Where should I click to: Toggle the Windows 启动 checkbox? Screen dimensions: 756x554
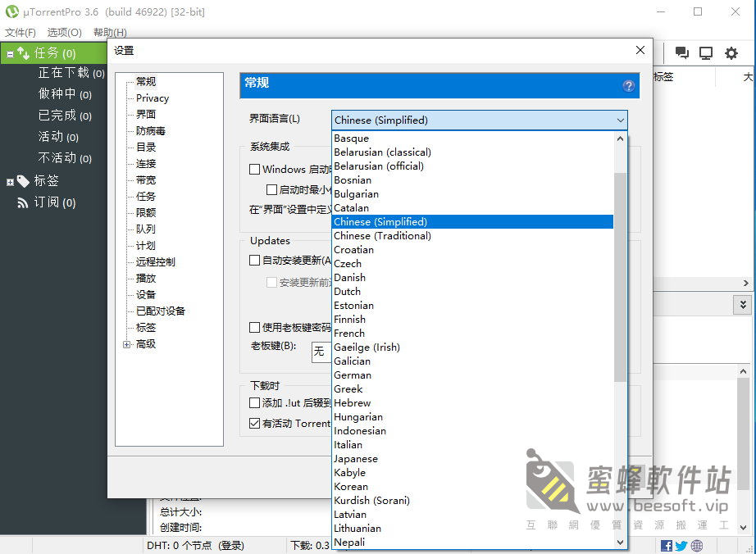(x=254, y=169)
